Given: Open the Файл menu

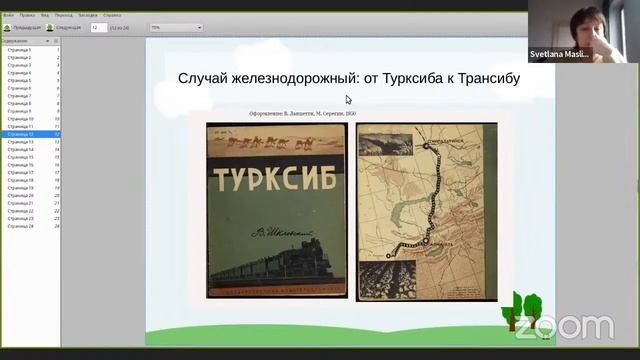Looking at the screenshot, I should (8, 15).
